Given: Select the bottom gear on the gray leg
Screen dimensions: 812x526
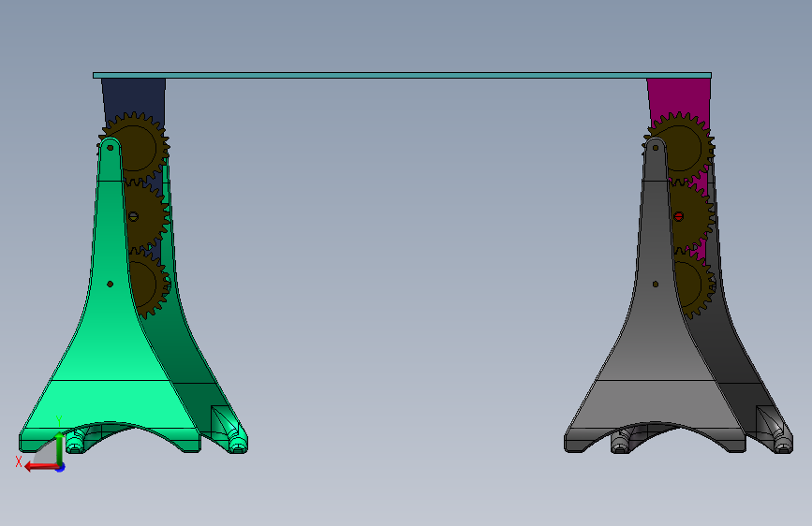Looking at the screenshot, I should click(694, 284).
